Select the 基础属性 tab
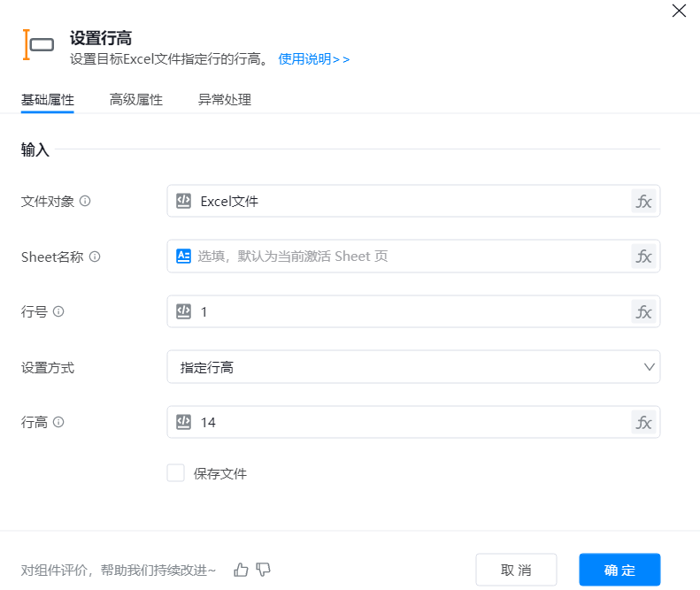Screen dimensions: 700x590 [x=47, y=100]
